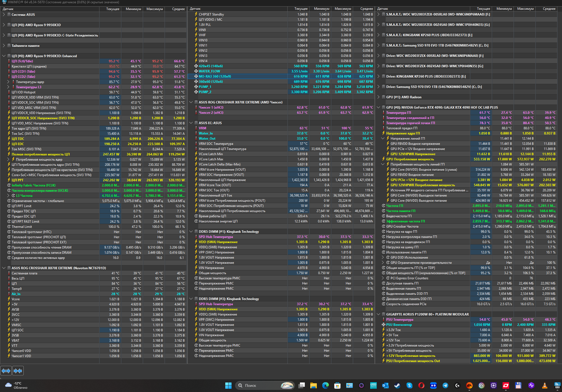This screenshot has width=562, height=392.
Task: Launch VLC cone icon in taskbar
Action: tap(545, 385)
